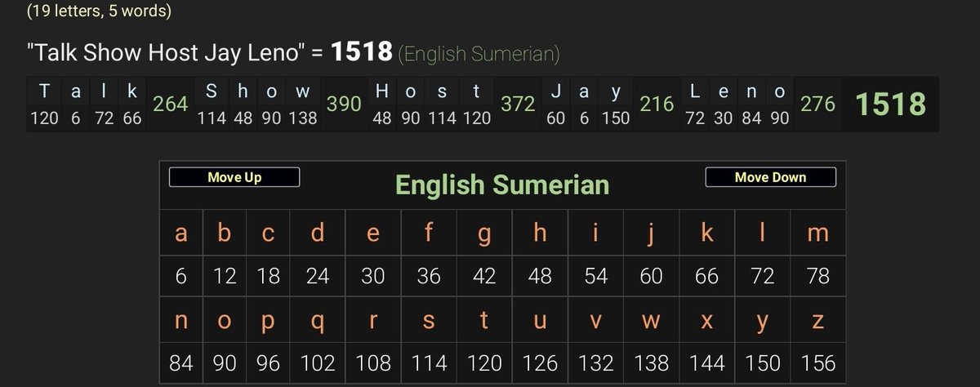This screenshot has height=387, width=980.
Task: Click table value 144 under letter x
Action: (706, 363)
